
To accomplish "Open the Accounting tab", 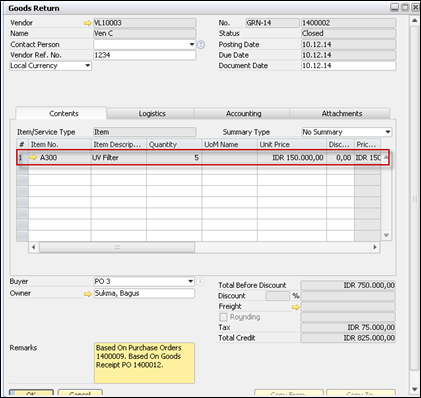I will pos(243,113).
